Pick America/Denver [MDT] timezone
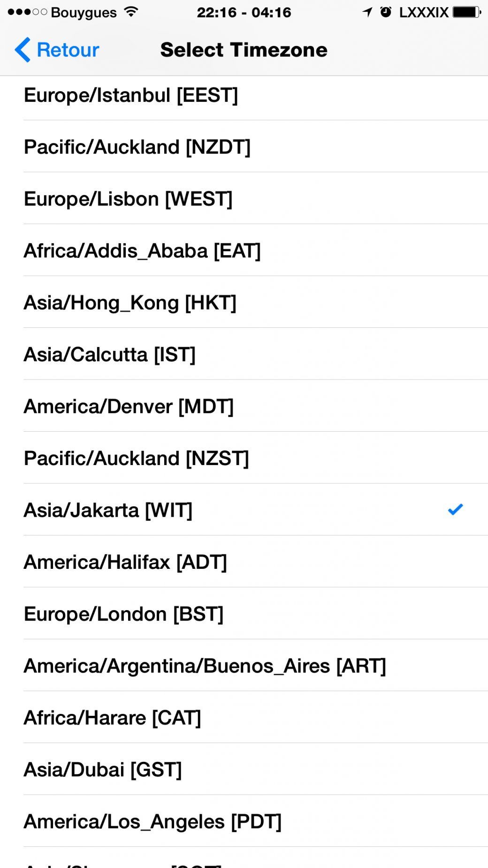 click(129, 406)
